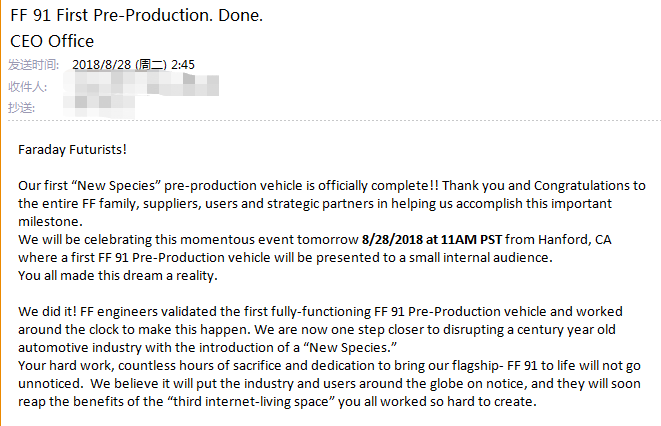The image size is (661, 426).
Task: Click the greeting "Faraday Futurists!"
Action: tap(73, 150)
